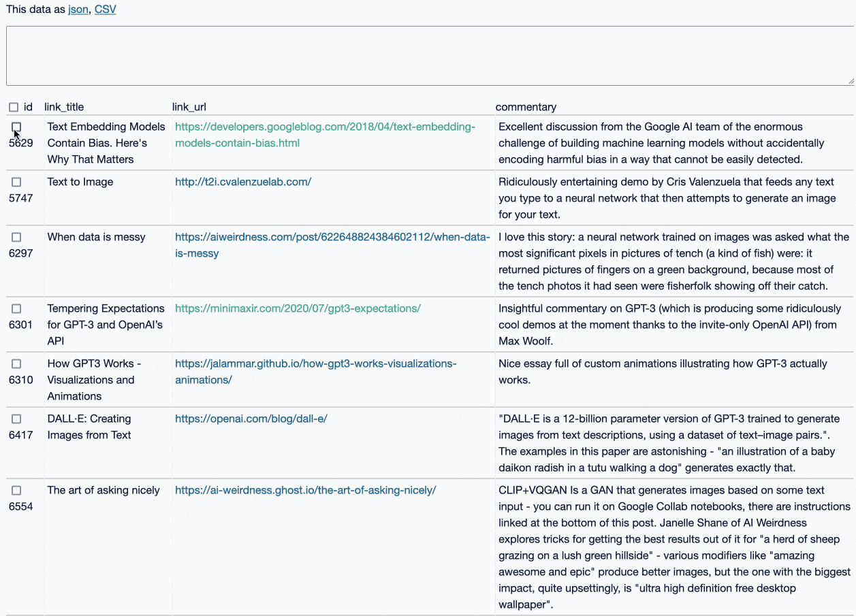856x616 pixels.
Task: Click the link_title column header
Action: [64, 107]
